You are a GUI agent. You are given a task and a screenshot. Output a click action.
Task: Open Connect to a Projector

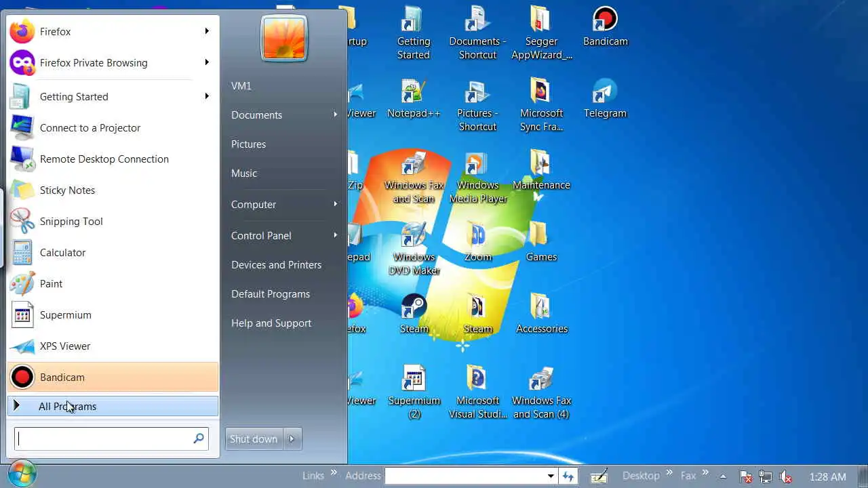[113, 127]
